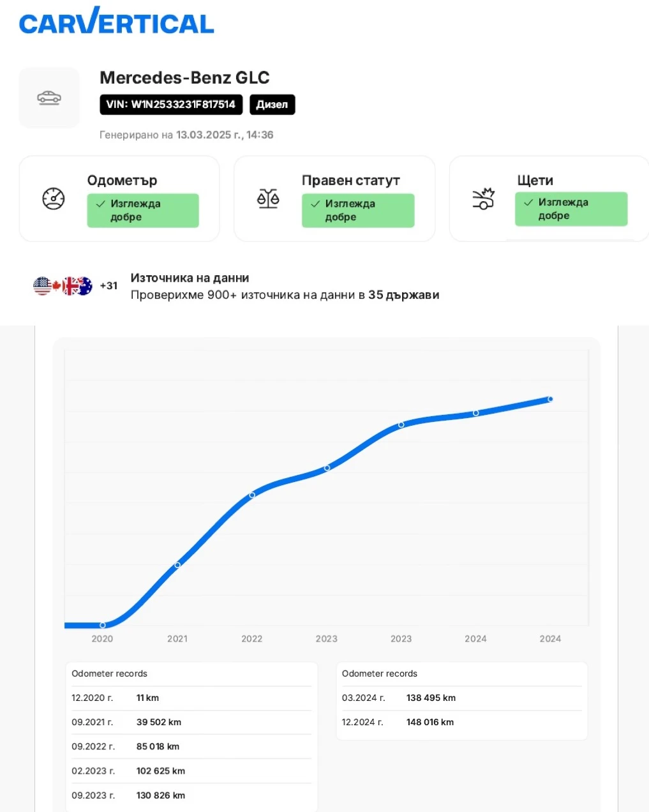The width and height of the screenshot is (649, 812).
Task: Click the 35 държави data sources text
Action: click(403, 295)
